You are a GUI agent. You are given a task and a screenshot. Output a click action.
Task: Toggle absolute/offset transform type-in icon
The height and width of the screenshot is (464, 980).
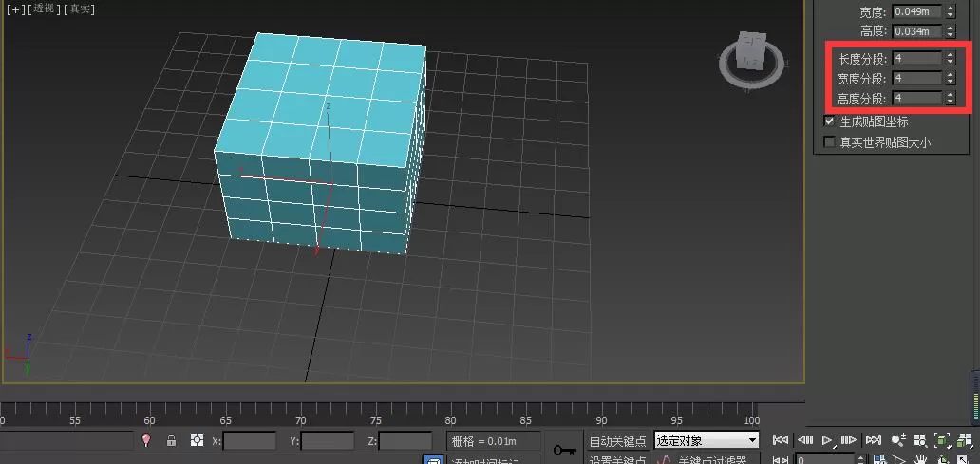(x=197, y=440)
